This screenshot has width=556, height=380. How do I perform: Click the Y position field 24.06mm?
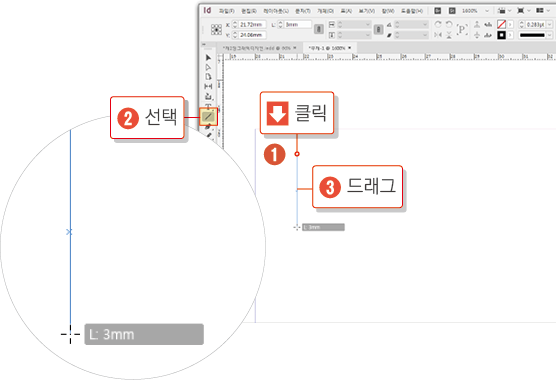[252, 35]
